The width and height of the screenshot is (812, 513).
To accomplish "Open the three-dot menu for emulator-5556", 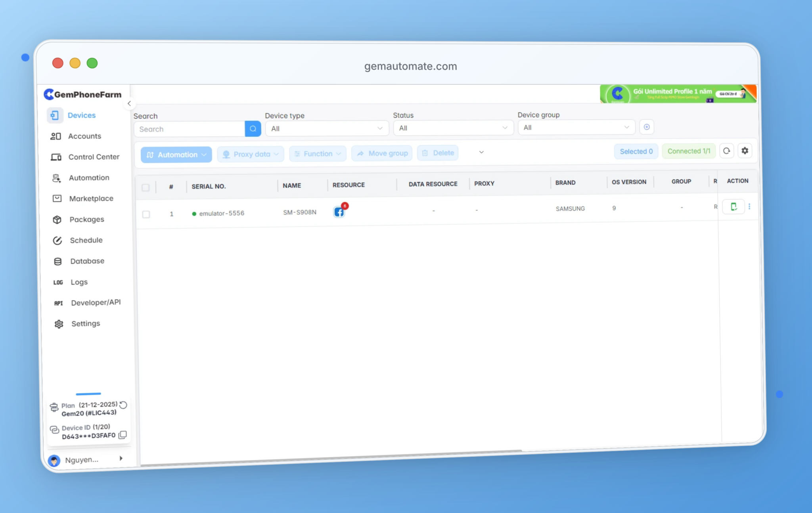I will (x=750, y=207).
